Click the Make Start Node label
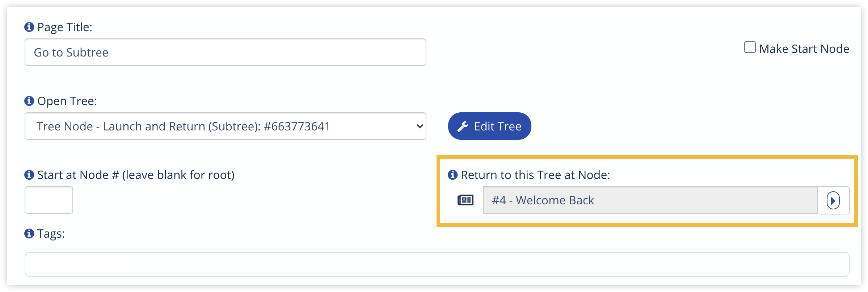The height and width of the screenshot is (292, 868). (804, 48)
